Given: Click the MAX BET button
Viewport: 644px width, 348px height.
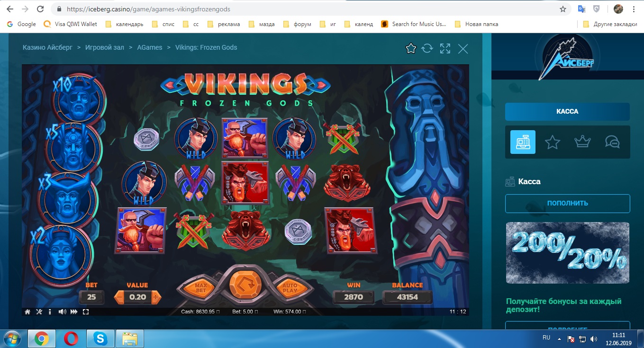Looking at the screenshot, I should (x=201, y=287).
